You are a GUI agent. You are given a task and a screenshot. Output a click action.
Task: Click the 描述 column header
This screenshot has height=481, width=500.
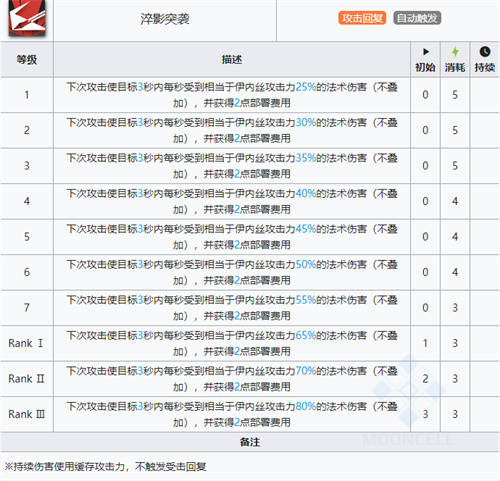pyautogui.click(x=232, y=60)
